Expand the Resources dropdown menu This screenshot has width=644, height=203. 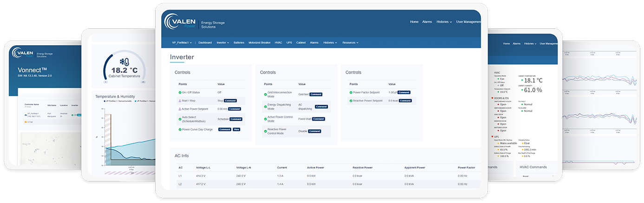pos(350,42)
